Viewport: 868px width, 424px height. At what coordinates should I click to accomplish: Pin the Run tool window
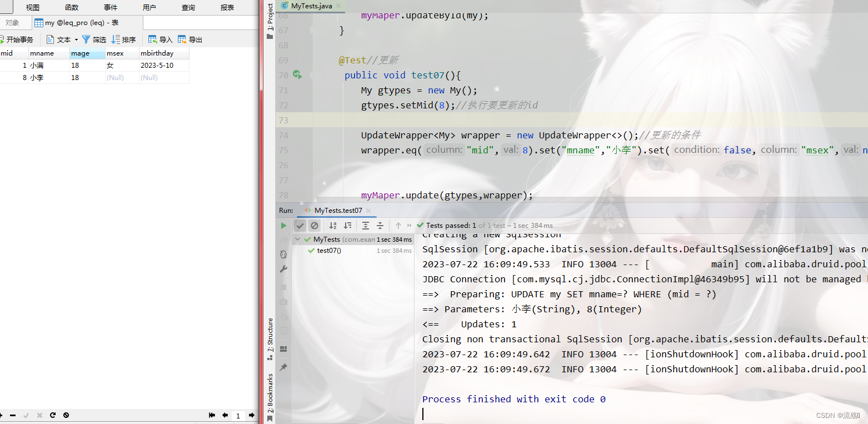(x=283, y=367)
